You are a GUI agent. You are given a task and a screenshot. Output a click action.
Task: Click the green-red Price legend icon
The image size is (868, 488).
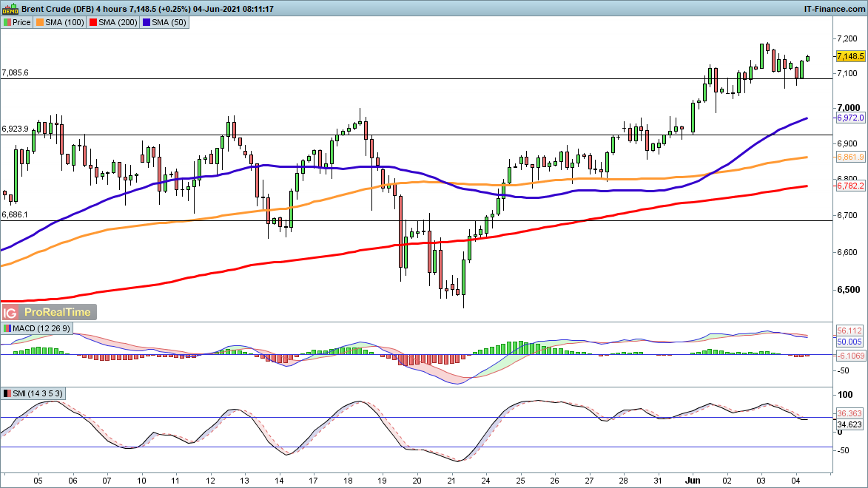[x=7, y=22]
